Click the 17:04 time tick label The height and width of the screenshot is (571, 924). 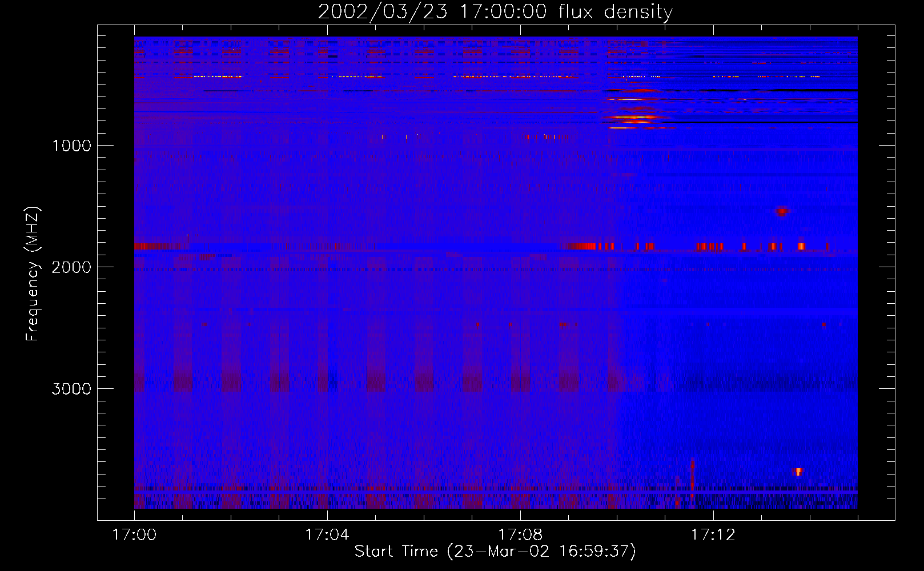click(327, 535)
